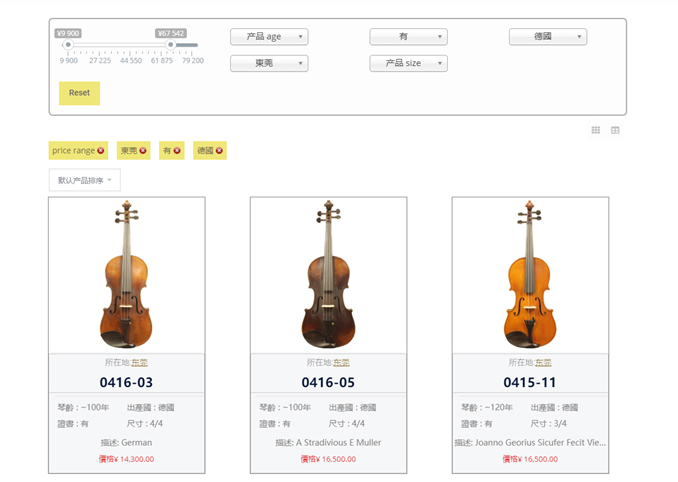This screenshot has height=482, width=678.
Task: Remove the price range filter tag
Action: pyautogui.click(x=103, y=151)
